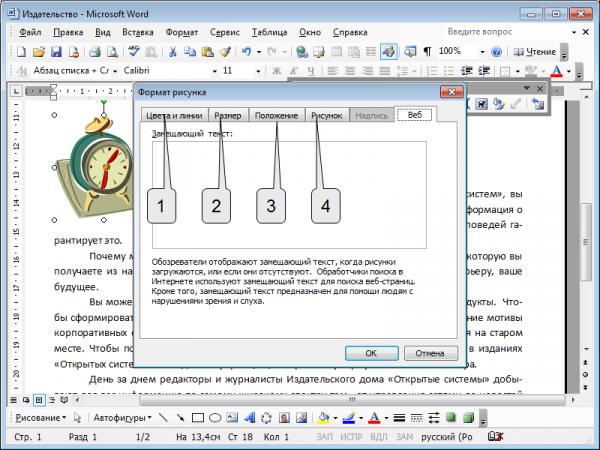Open font color dropdown arrow in formatting toolbar
The width and height of the screenshot is (600, 450).
click(x=569, y=71)
